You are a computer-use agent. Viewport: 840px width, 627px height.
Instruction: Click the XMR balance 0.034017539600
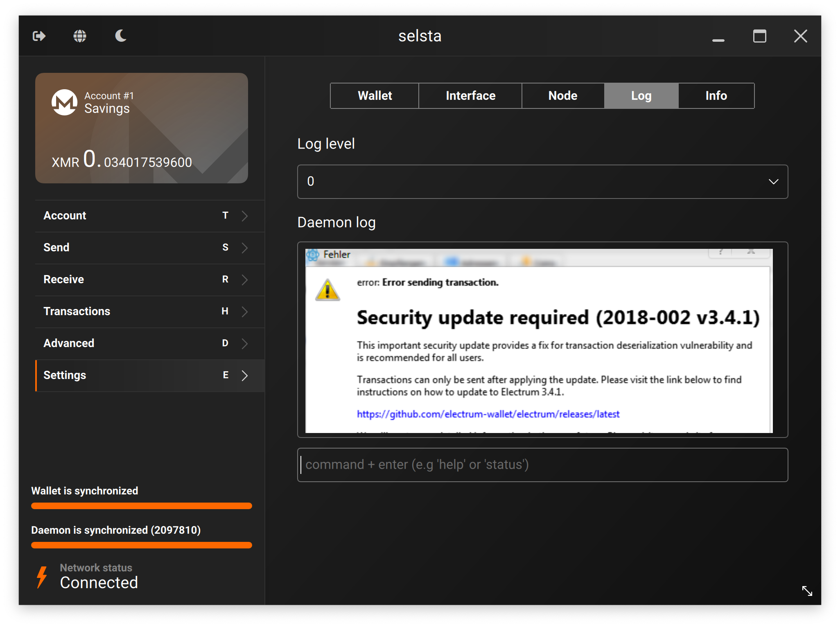click(x=122, y=160)
